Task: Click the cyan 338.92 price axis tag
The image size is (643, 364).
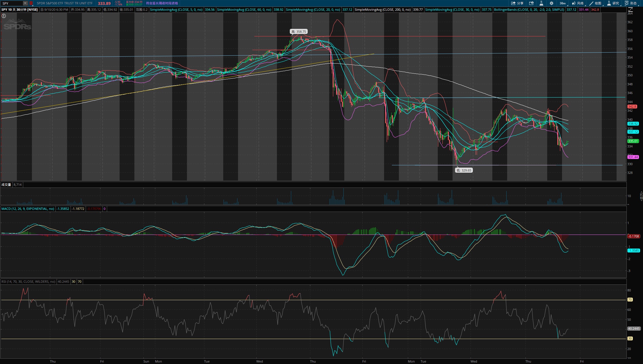Action: click(x=633, y=124)
